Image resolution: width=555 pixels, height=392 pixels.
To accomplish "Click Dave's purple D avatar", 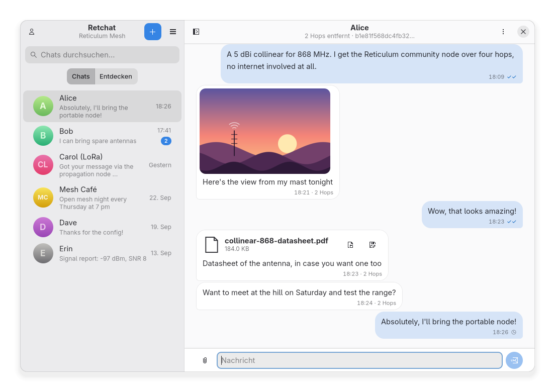I will tap(43, 227).
